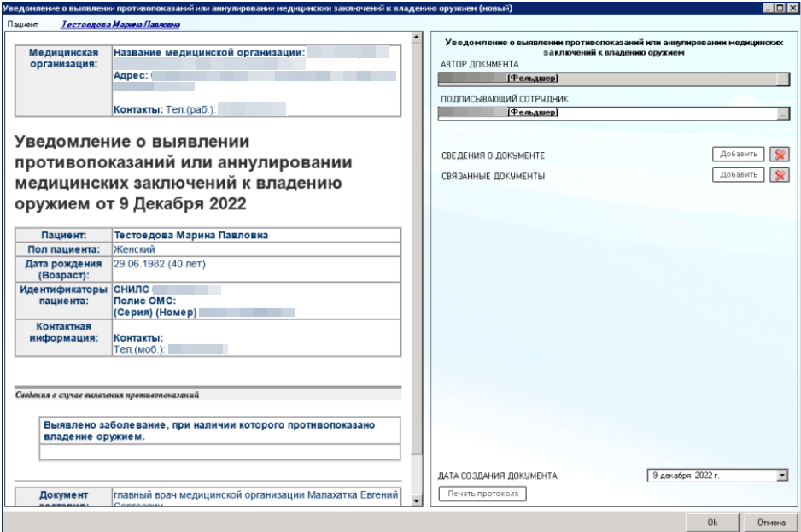Open Подписывающий сотрудник selection ellipsis button
Viewport: 801px width, 532px height.
click(782, 114)
